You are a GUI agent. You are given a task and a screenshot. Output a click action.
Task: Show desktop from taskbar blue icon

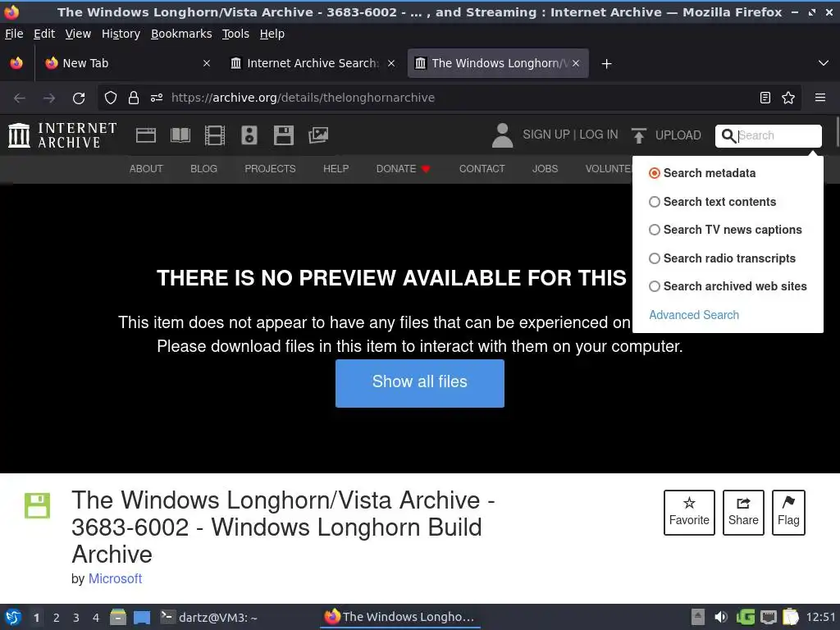(141, 617)
